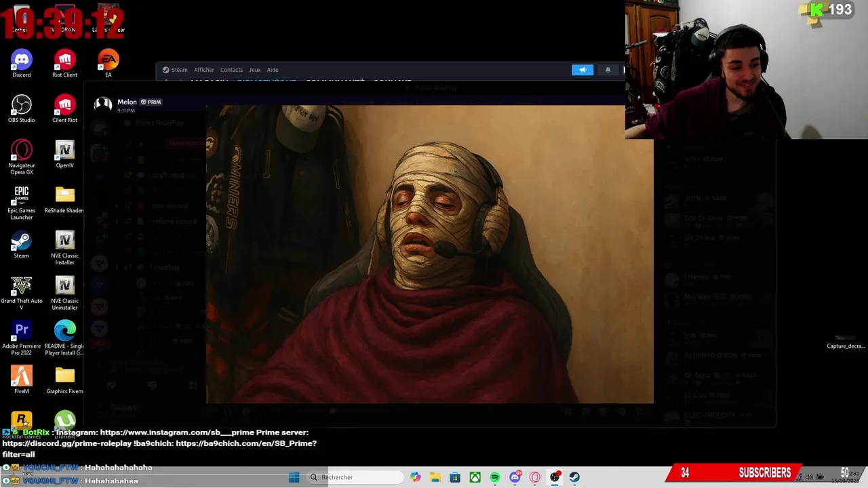Viewport: 868px width, 488px height.
Task: Launch the OpenIV desktop shortcut
Action: [x=64, y=154]
